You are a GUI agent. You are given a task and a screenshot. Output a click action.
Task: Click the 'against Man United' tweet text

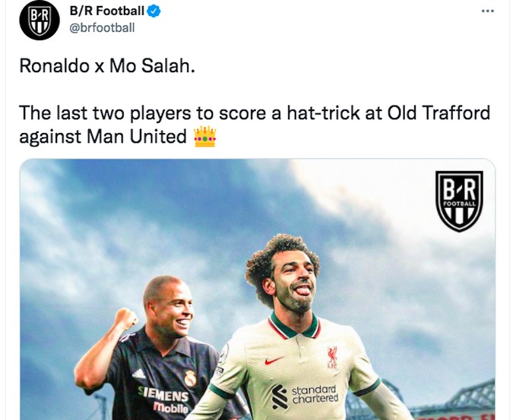coord(103,136)
